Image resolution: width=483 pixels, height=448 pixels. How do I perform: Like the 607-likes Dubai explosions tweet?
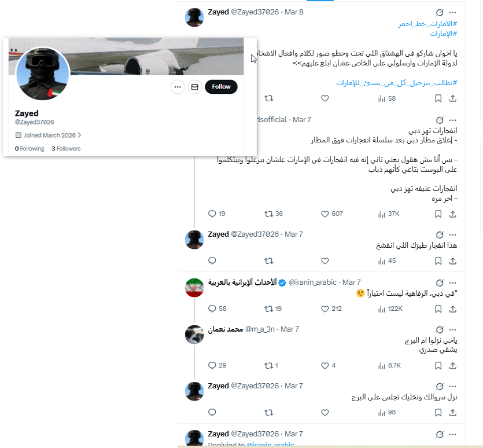click(325, 214)
